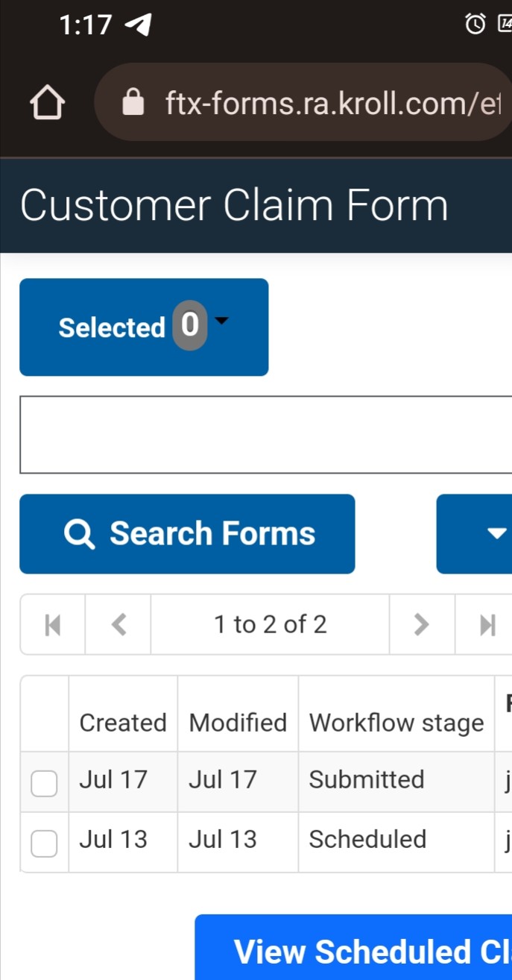
Task: Tap the Telegram notification icon in status bar
Action: pos(138,25)
